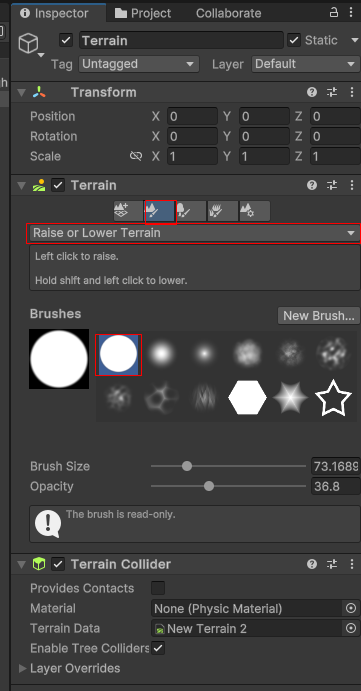This screenshot has height=691, width=361.
Task: Disable the Terrain component checkbox
Action: 58,185
